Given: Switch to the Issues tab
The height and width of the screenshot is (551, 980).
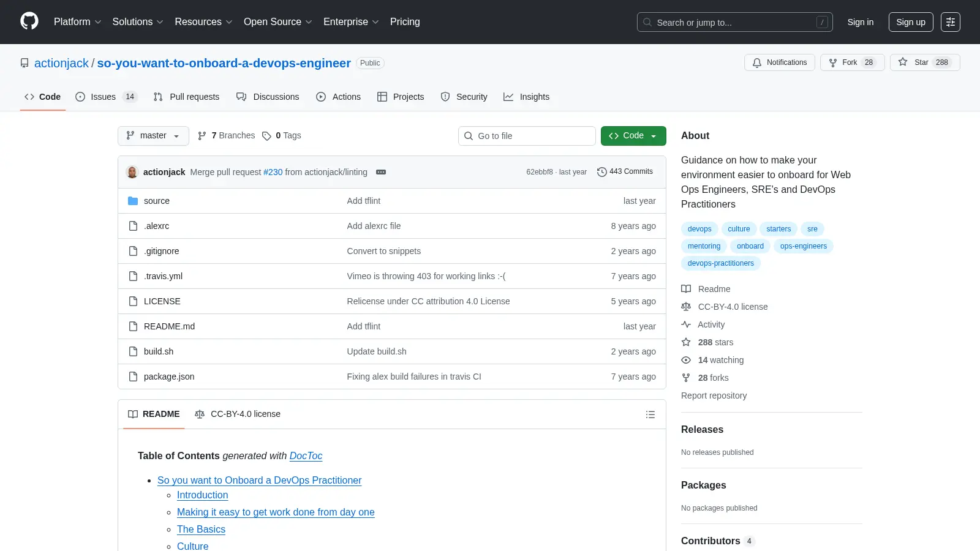Looking at the screenshot, I should click(x=107, y=97).
